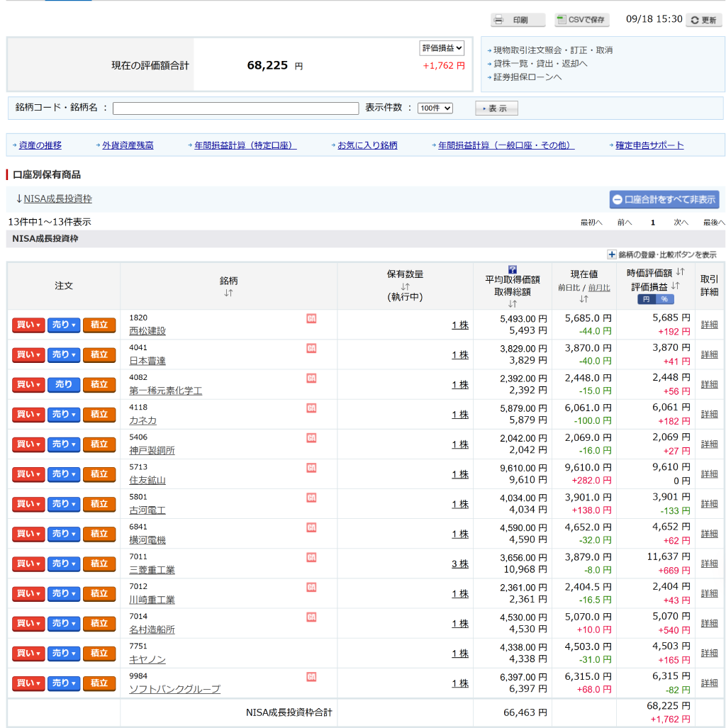Sort by 時価評価額 using its arrows
This screenshot has height=728, width=726.
pos(681,271)
